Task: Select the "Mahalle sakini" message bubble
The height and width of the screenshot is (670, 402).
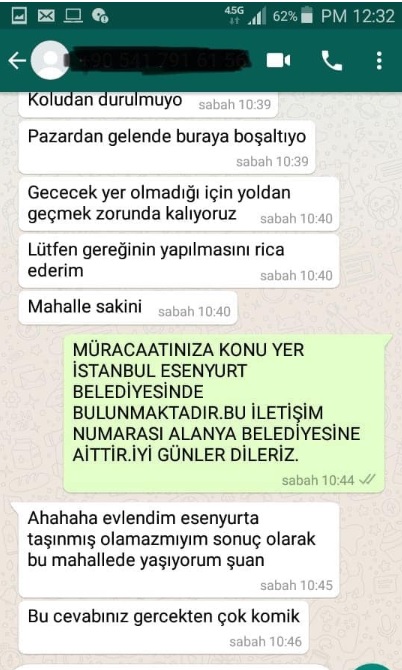Action: 128,308
